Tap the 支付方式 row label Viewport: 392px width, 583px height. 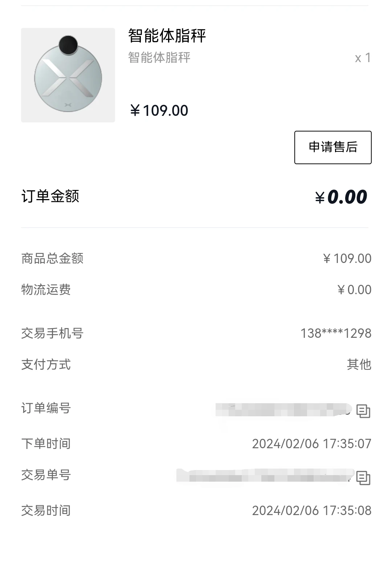pyautogui.click(x=46, y=364)
